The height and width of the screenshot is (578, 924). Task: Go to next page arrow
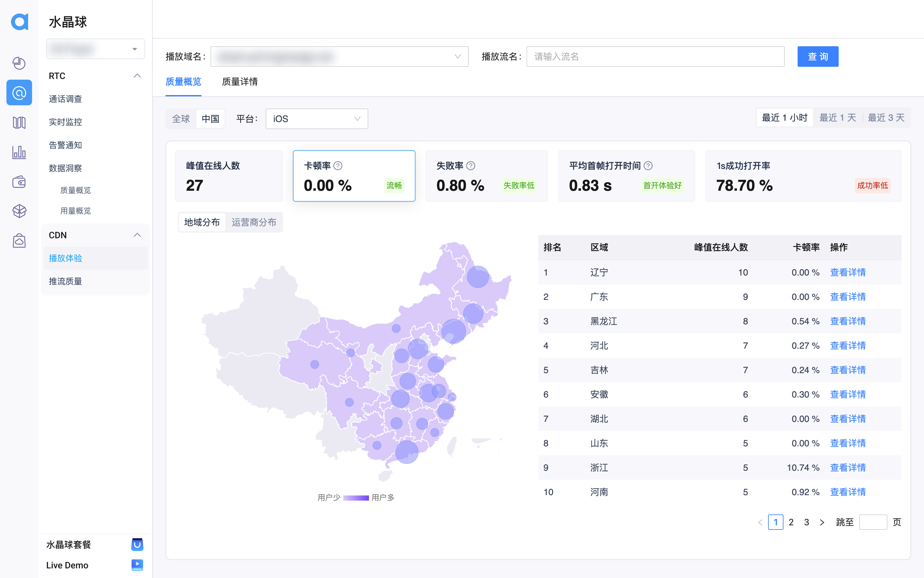tap(822, 522)
